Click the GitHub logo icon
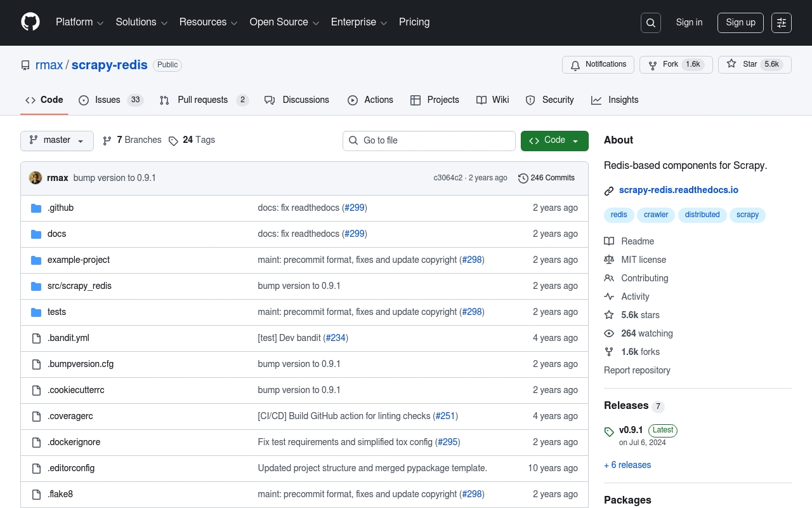Image resolution: width=812 pixels, height=508 pixels. pyautogui.click(x=30, y=22)
